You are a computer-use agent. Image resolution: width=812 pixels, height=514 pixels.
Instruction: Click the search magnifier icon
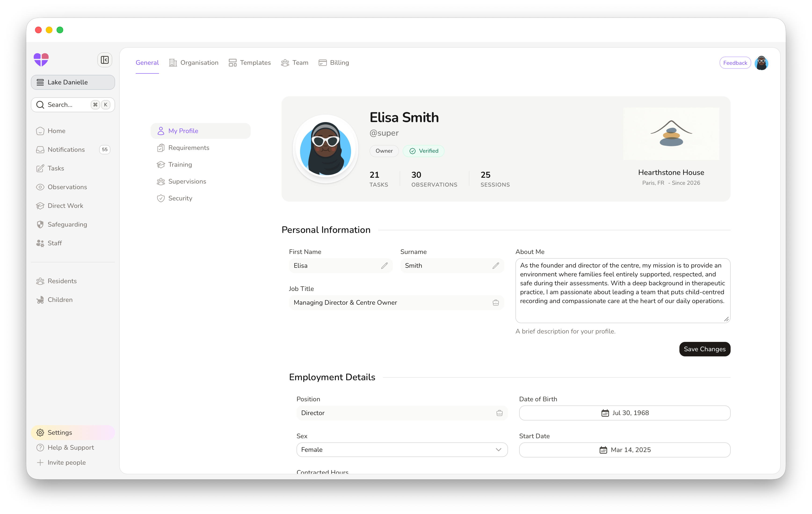tap(40, 105)
